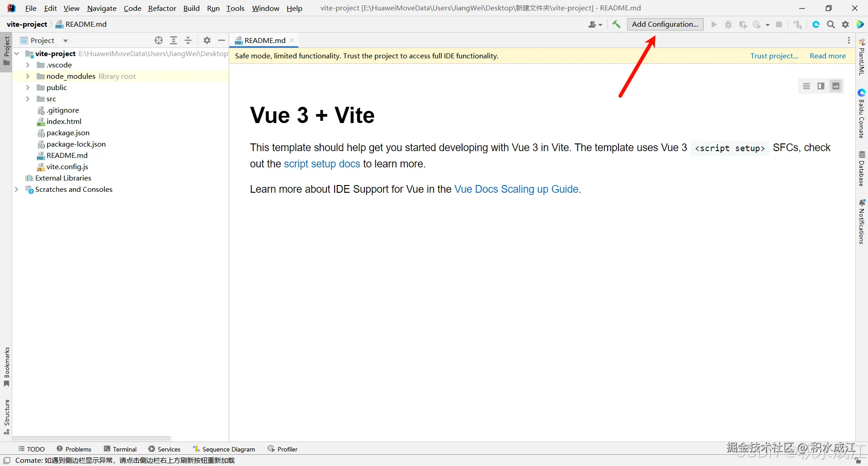
Task: Open the Refactor menu
Action: pos(162,8)
